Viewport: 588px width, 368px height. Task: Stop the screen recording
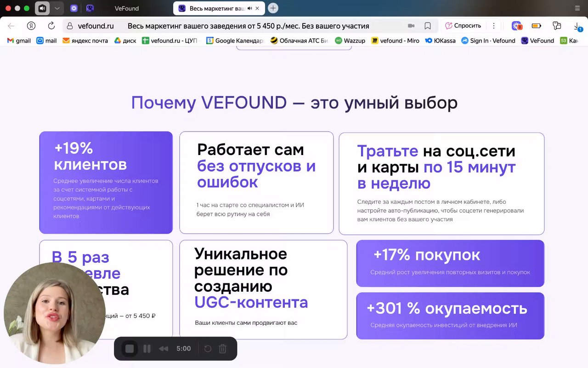130,349
